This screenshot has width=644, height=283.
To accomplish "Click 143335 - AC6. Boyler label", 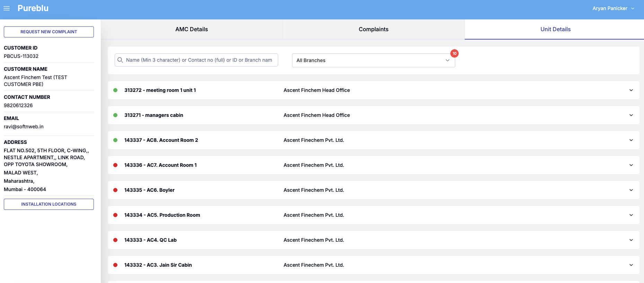I will [x=149, y=190].
